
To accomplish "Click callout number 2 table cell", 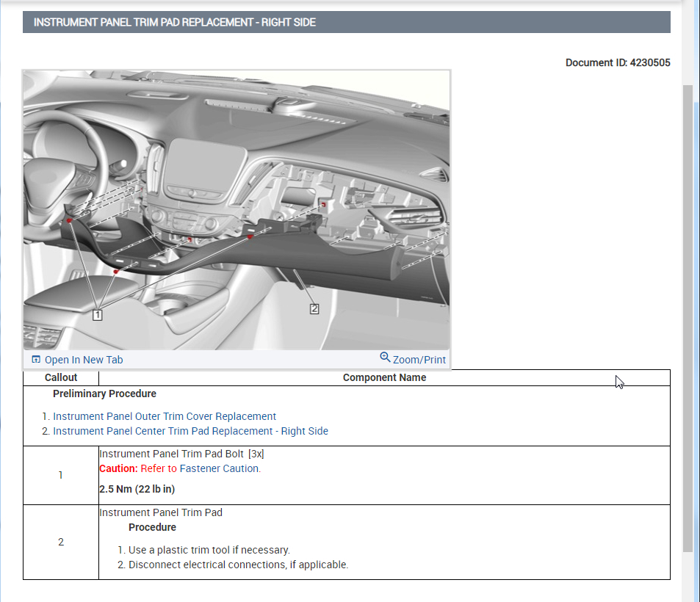I will tap(61, 543).
